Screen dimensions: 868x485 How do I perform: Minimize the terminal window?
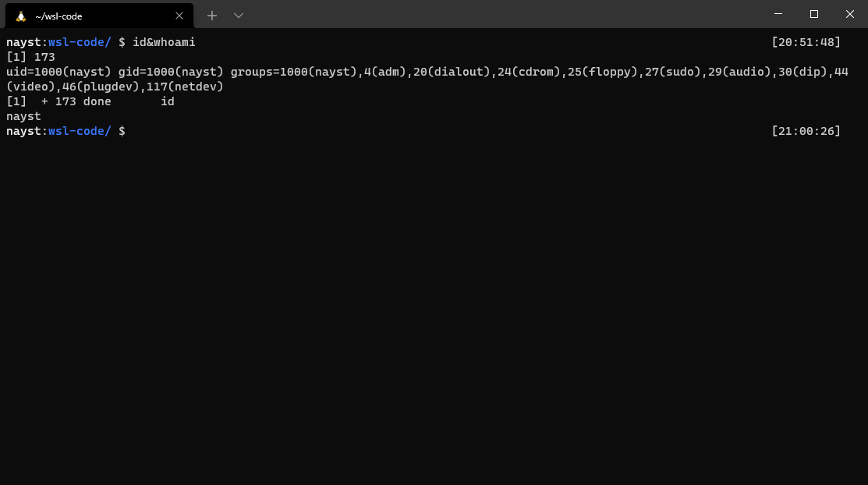tap(778, 14)
